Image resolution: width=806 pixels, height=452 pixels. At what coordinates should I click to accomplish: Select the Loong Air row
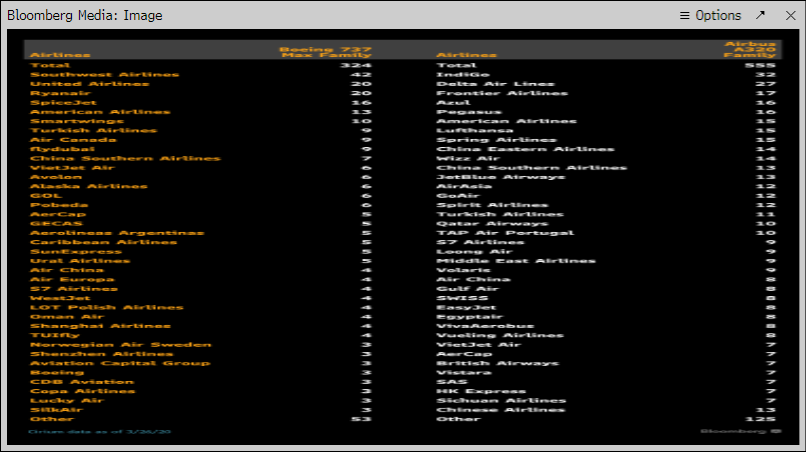(x=606, y=251)
